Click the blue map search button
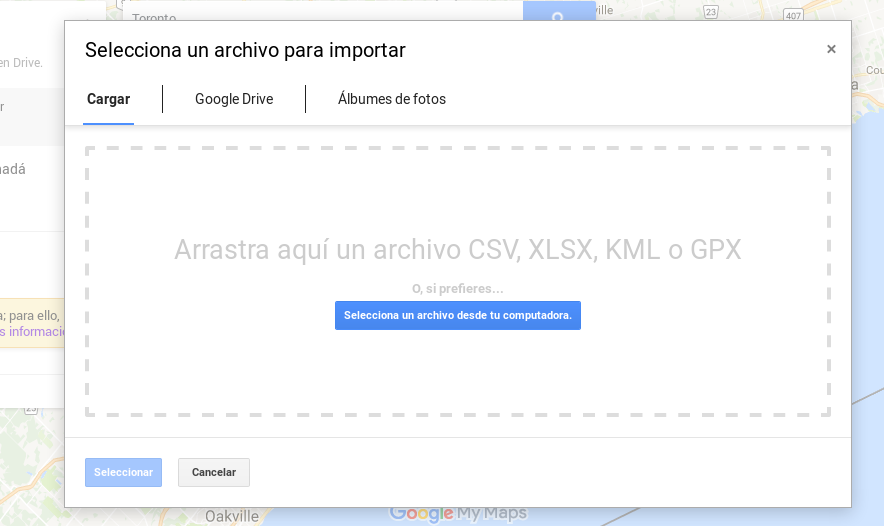Image resolution: width=884 pixels, height=526 pixels. coord(558,10)
